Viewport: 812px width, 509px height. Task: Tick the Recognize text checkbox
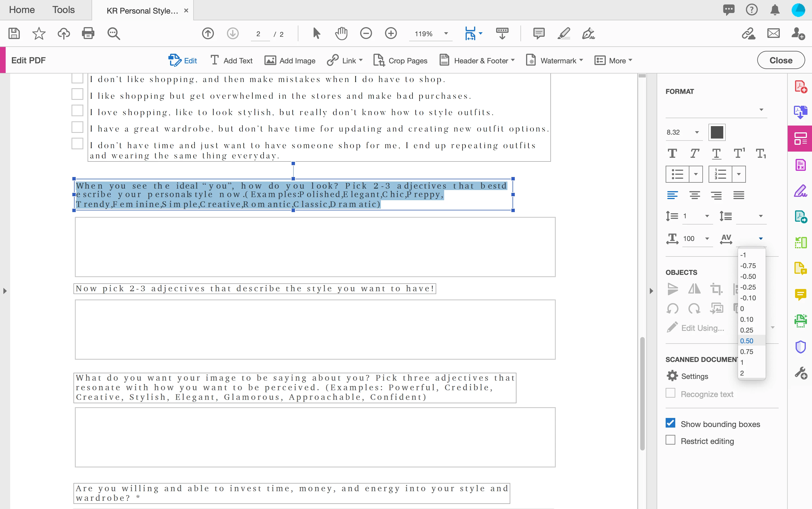tap(670, 393)
